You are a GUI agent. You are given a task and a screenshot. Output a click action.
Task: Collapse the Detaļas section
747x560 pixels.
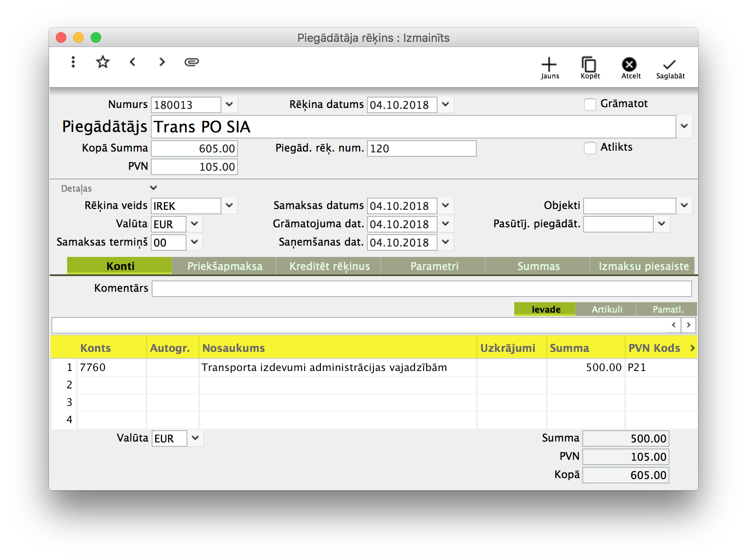pos(153,188)
